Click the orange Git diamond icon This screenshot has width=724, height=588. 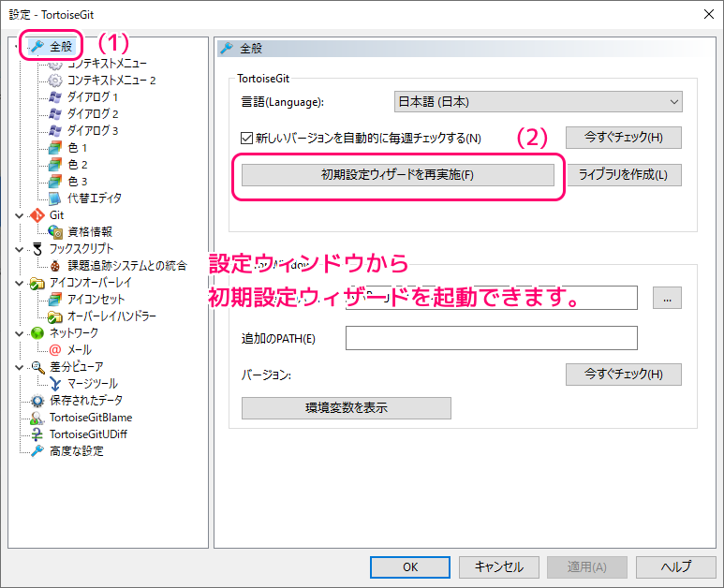coord(37,215)
